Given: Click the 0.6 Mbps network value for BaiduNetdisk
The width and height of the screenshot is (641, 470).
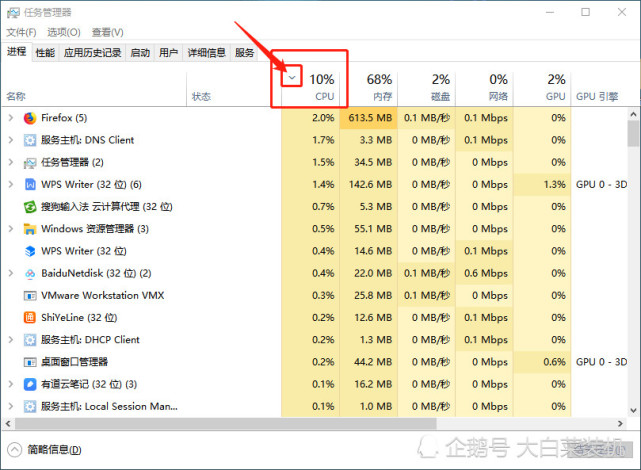Looking at the screenshot, I should [486, 273].
